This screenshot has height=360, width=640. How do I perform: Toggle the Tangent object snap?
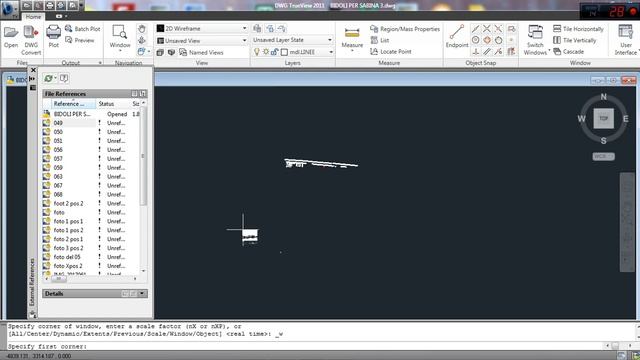click(498, 40)
